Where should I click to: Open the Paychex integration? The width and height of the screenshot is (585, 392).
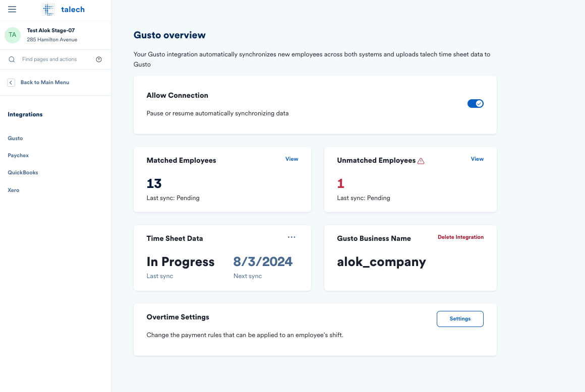18,155
